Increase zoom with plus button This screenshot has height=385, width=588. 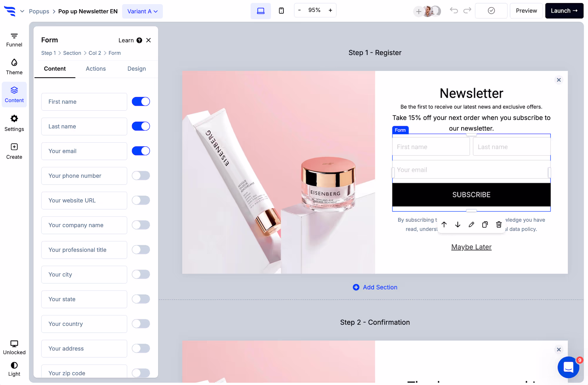coord(330,10)
